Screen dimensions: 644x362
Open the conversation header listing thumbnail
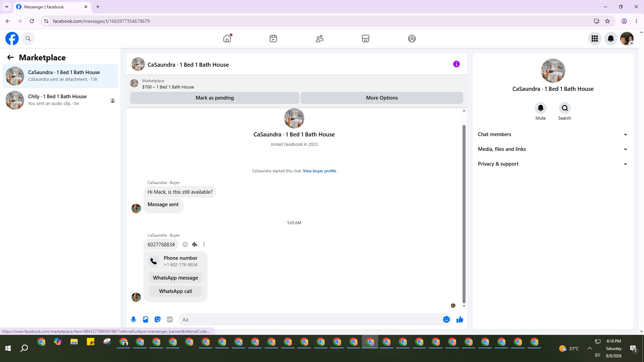tap(138, 64)
